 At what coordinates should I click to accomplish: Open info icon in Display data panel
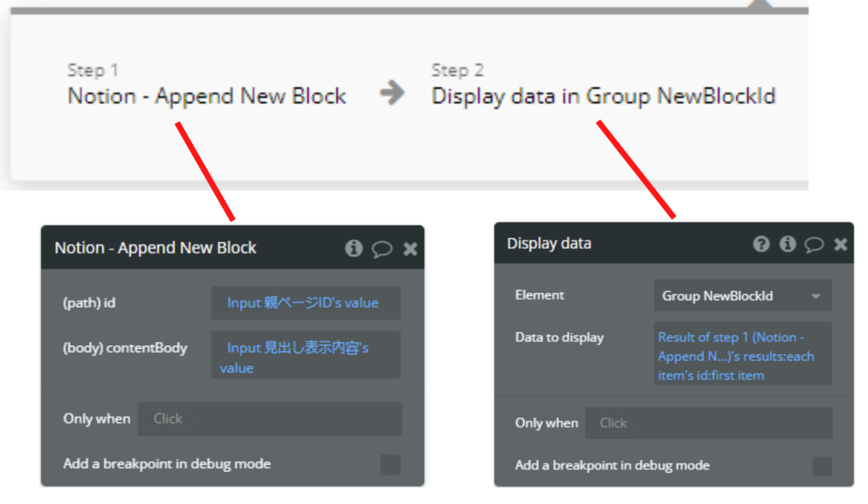click(x=788, y=244)
